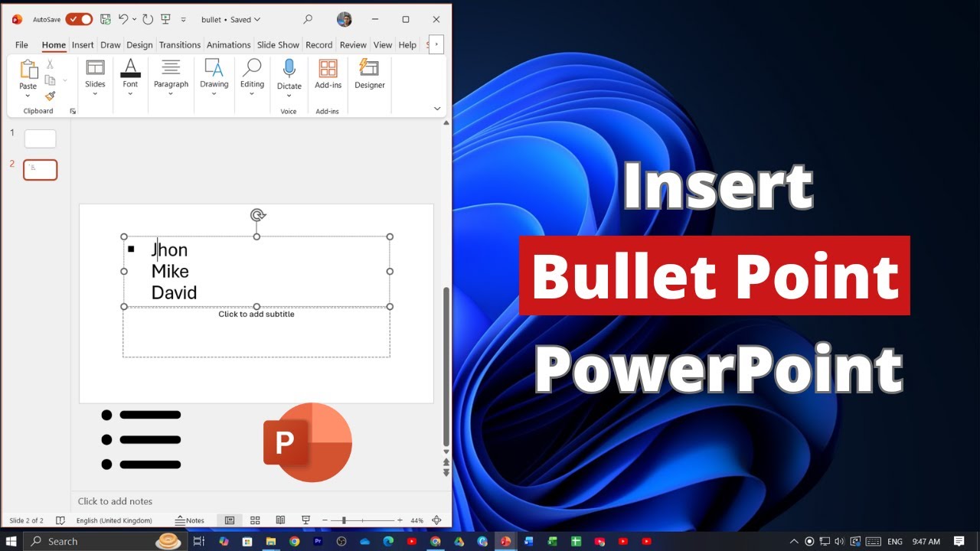Click Fit slide to current window icon
Image resolution: width=980 pixels, height=551 pixels.
click(436, 520)
